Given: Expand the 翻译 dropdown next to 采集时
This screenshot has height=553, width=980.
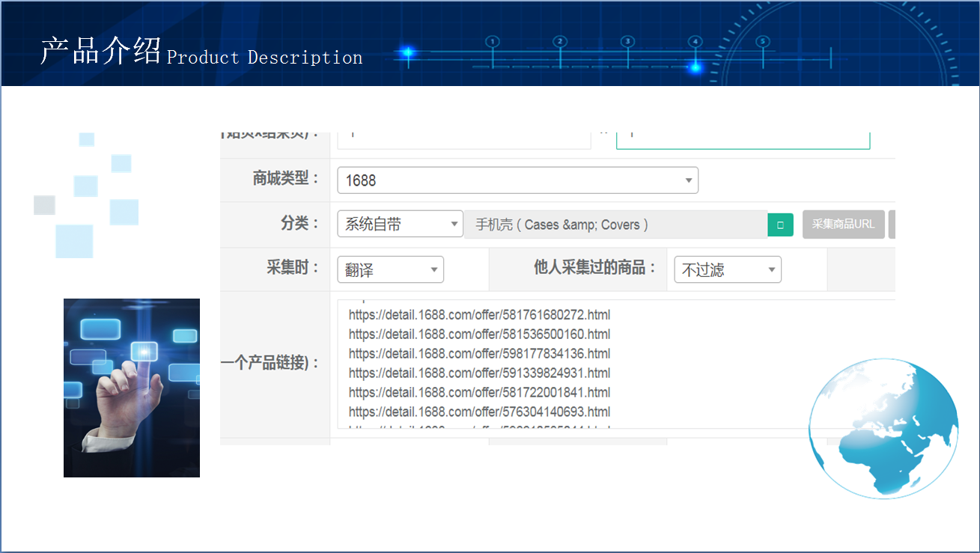Looking at the screenshot, I should [x=390, y=269].
